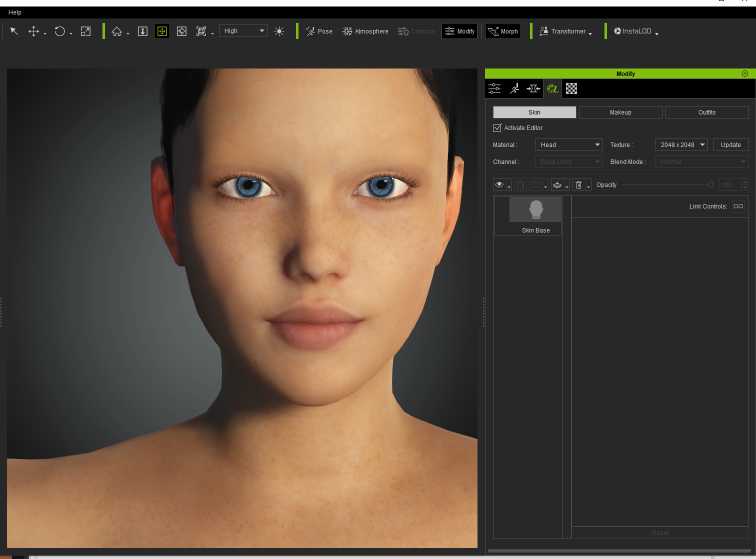Switch to the Makeup tab

point(620,112)
